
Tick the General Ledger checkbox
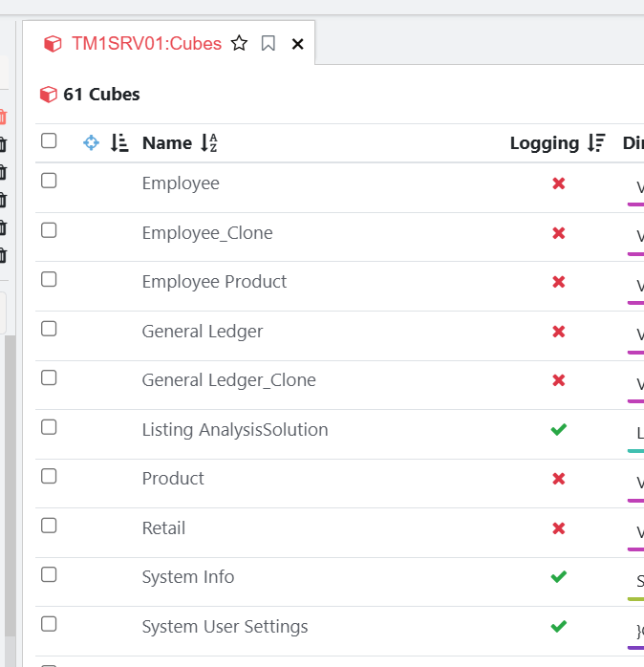[x=49, y=329]
